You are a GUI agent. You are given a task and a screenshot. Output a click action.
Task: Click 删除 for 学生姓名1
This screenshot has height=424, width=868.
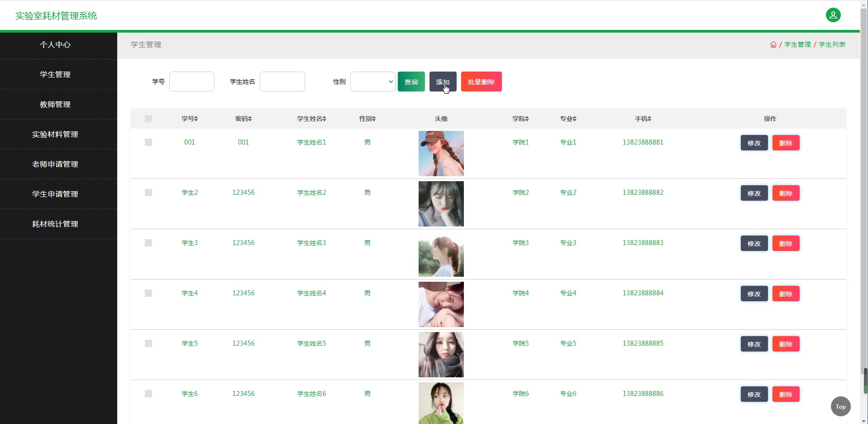[786, 143]
